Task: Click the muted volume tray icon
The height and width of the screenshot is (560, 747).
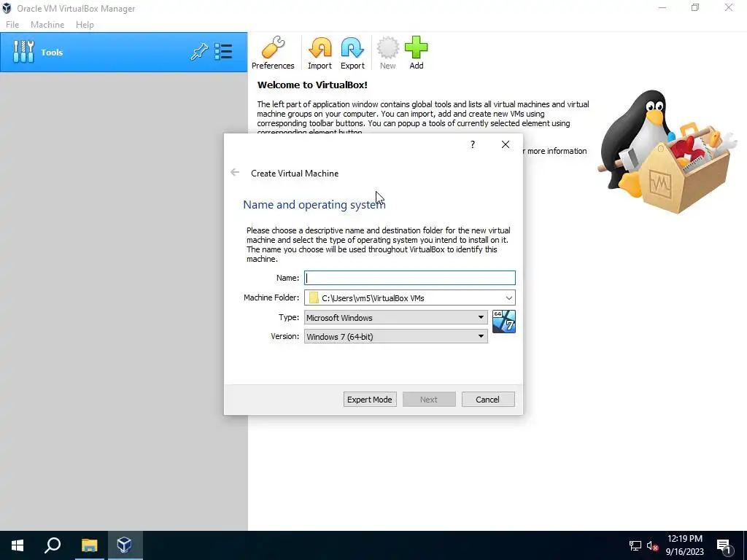Action: [652, 545]
